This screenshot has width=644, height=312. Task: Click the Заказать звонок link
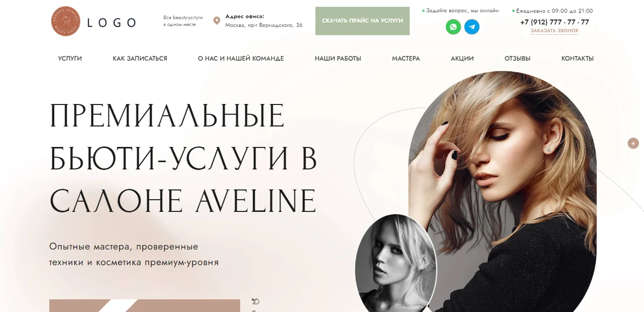[x=554, y=31]
